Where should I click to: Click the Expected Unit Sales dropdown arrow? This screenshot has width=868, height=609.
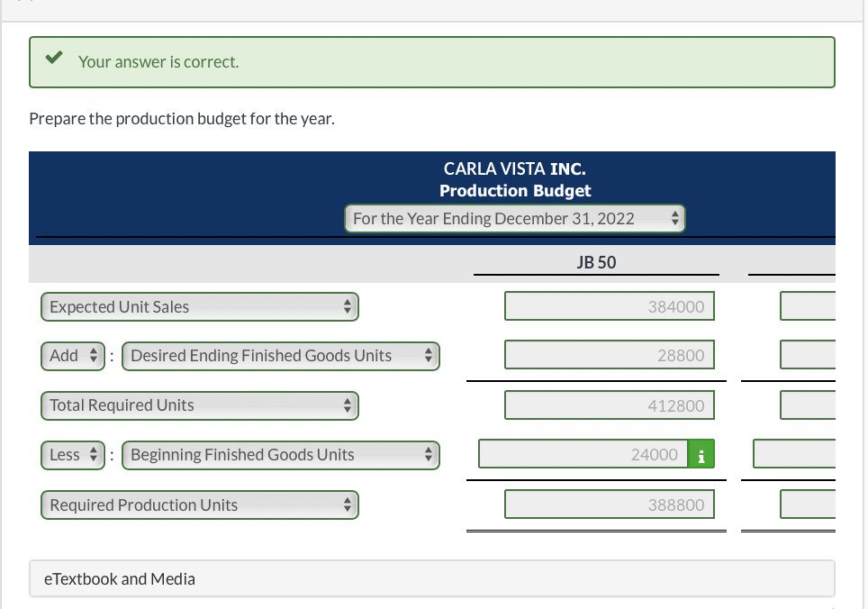[x=348, y=306]
